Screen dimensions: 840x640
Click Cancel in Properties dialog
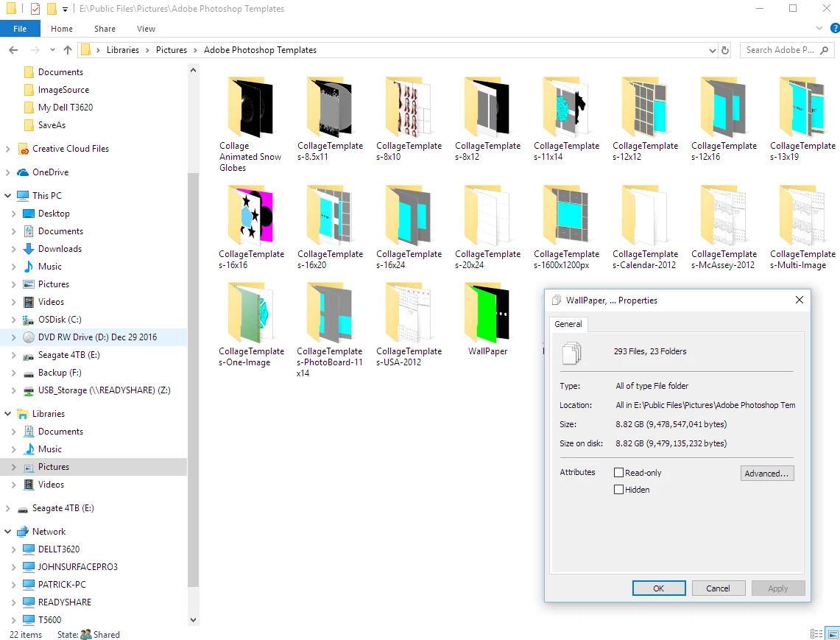(x=718, y=588)
